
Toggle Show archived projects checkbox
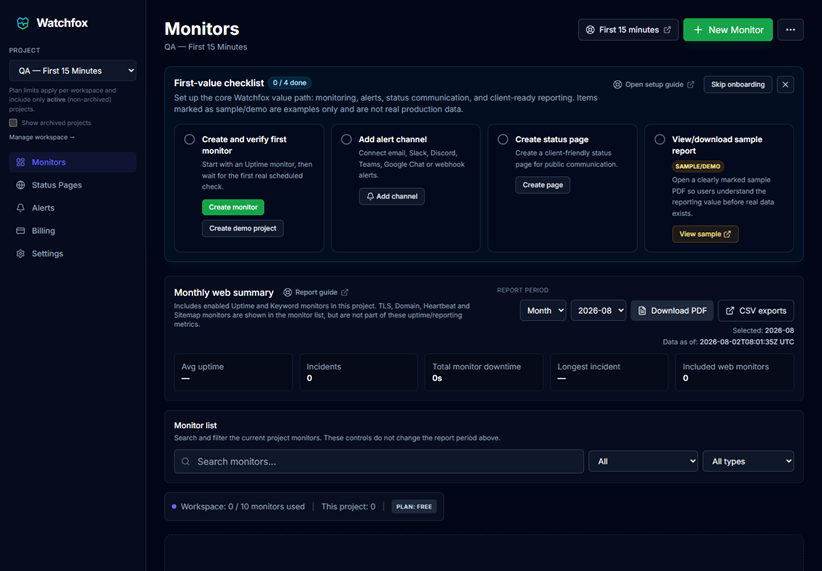13,123
